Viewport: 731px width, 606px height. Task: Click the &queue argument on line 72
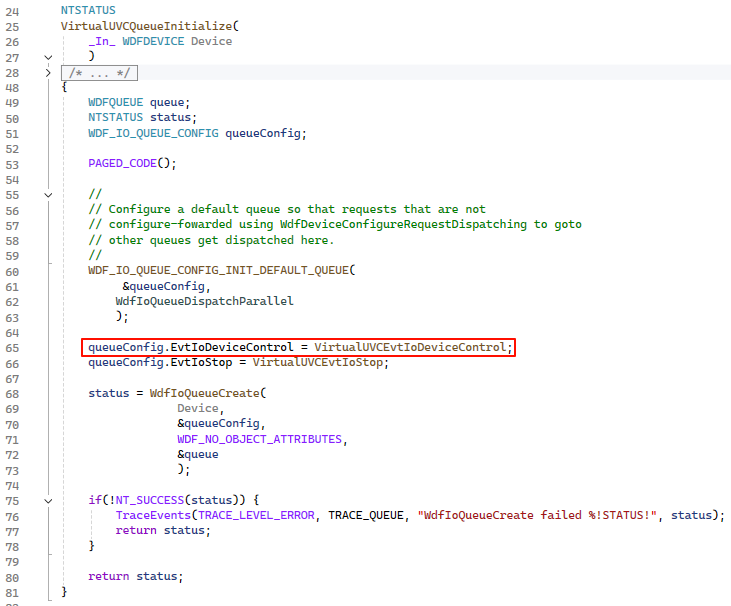198,454
